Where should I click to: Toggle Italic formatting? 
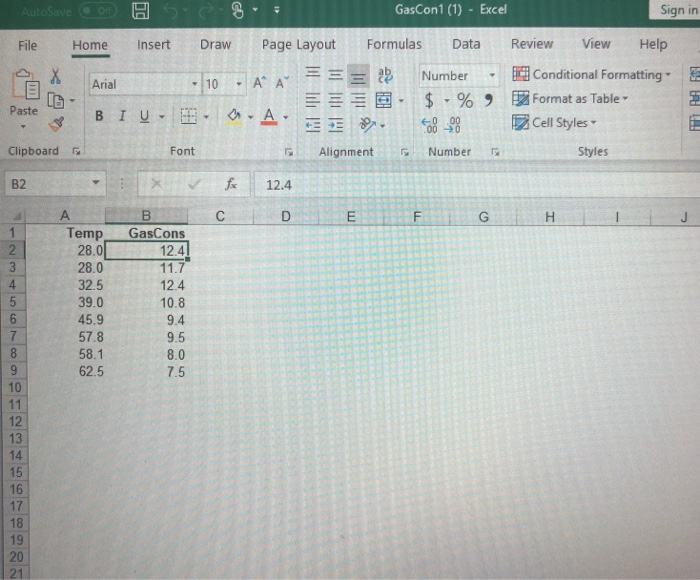pyautogui.click(x=122, y=116)
